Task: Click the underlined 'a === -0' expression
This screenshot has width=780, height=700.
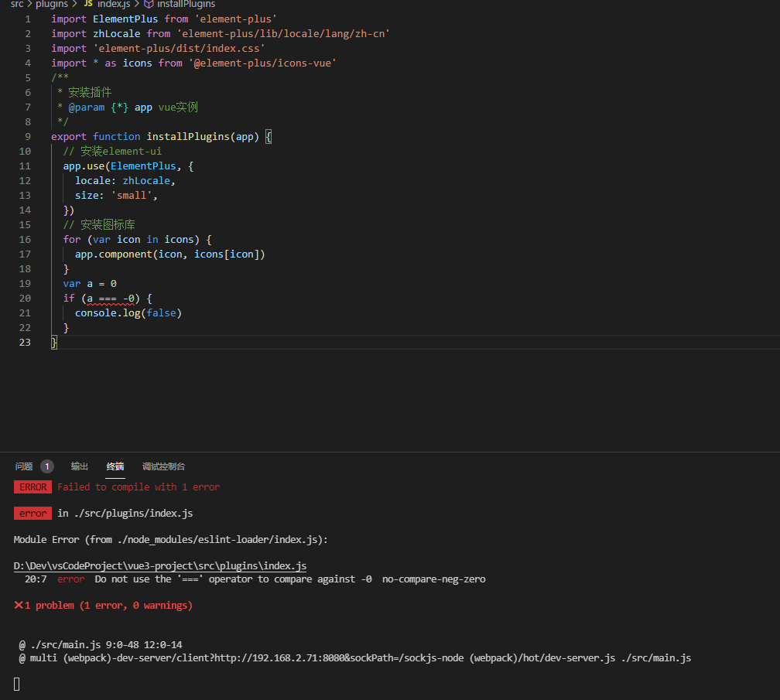Action: pos(111,299)
